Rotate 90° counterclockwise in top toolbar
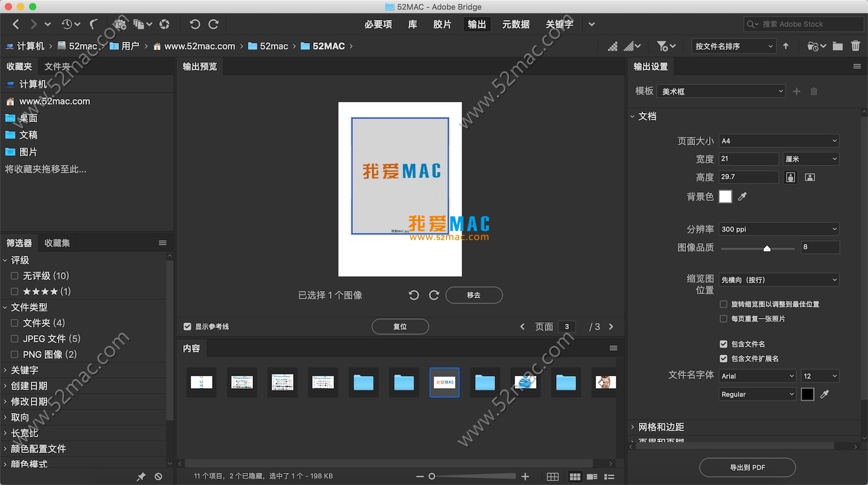The image size is (868, 485). (195, 24)
